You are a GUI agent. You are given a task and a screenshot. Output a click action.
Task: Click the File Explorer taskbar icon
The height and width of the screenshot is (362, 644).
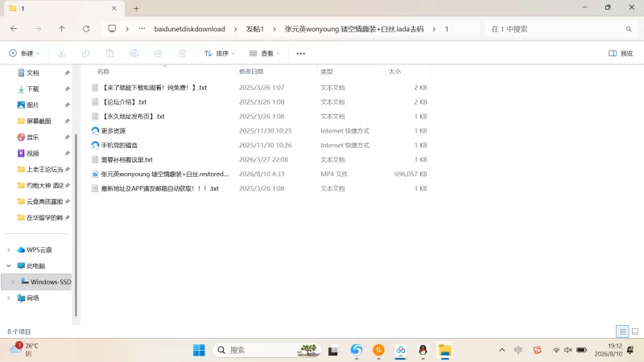(x=445, y=350)
